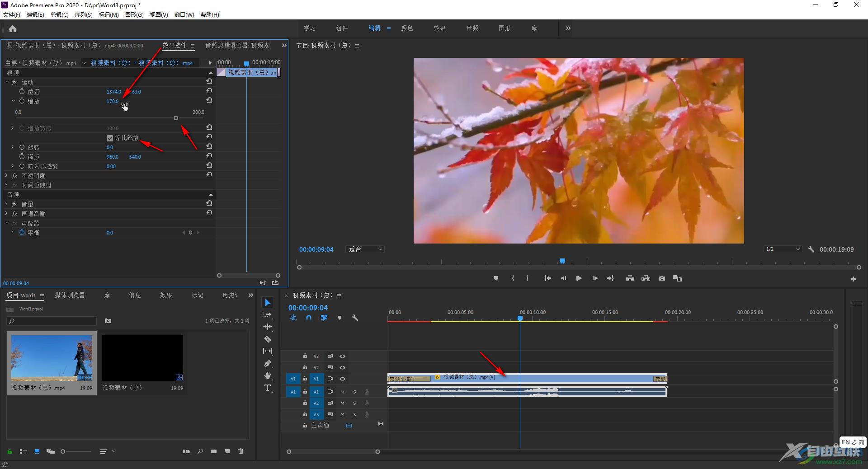The height and width of the screenshot is (469, 868).
Task: Create New Bin folder icon
Action: pos(213,451)
